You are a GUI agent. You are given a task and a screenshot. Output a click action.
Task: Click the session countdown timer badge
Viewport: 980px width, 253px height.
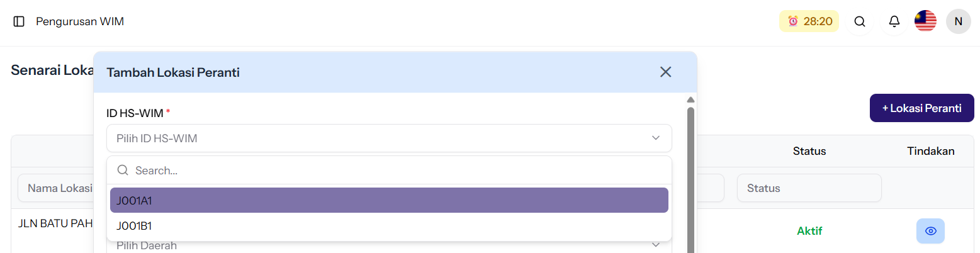(x=809, y=21)
